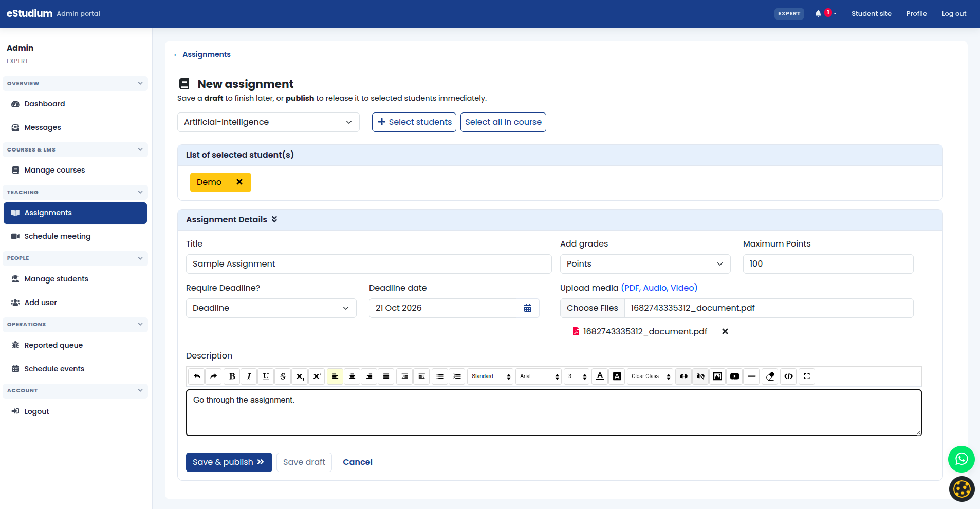Pick the text color tool

pos(600,376)
